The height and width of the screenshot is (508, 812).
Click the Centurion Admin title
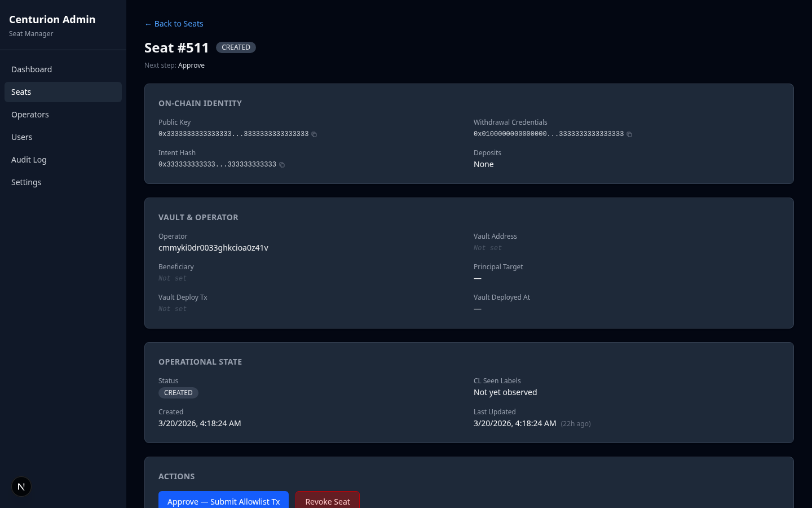tap(52, 20)
